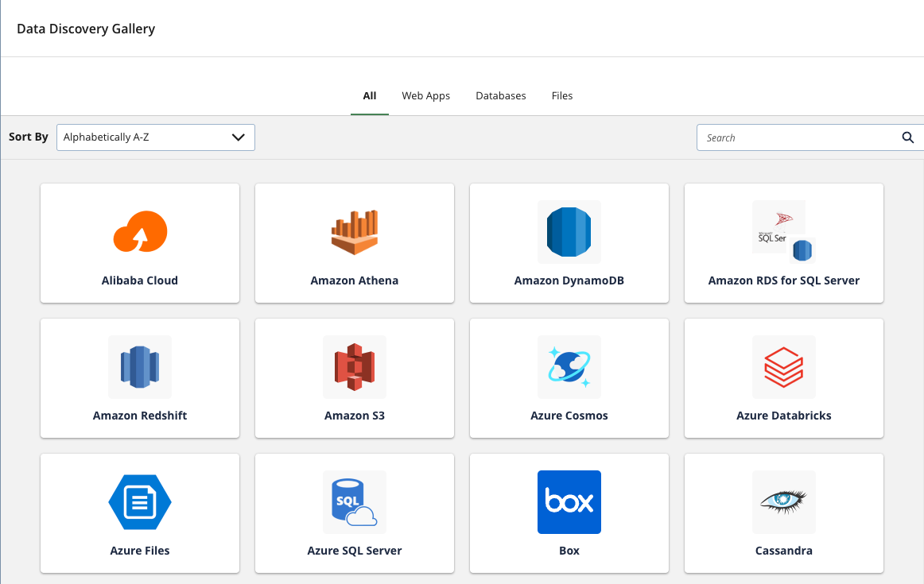Open the Azure Cosmos planet icon
The width and height of the screenshot is (924, 584).
click(569, 367)
